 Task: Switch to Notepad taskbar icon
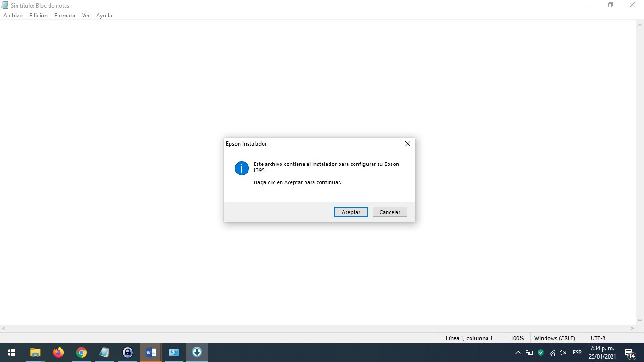tap(105, 353)
